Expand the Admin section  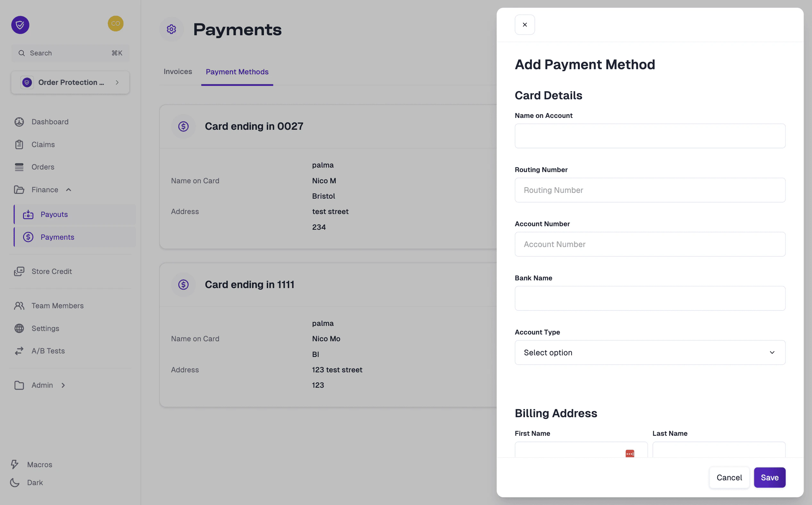[x=63, y=385]
